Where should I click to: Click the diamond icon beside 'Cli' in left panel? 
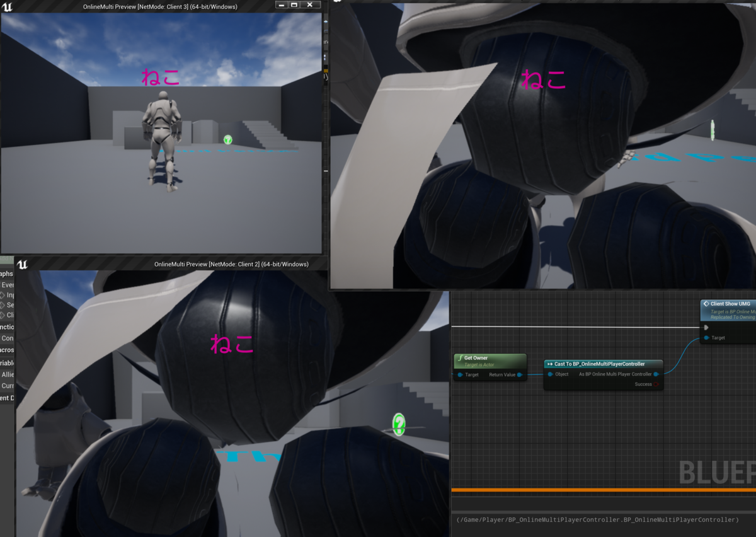(x=3, y=315)
